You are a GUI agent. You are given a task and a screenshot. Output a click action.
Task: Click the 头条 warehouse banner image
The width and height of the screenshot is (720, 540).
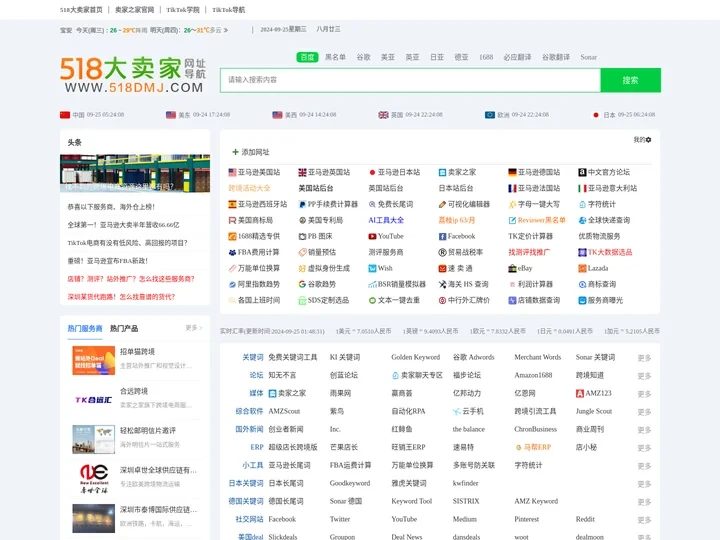tap(135, 173)
